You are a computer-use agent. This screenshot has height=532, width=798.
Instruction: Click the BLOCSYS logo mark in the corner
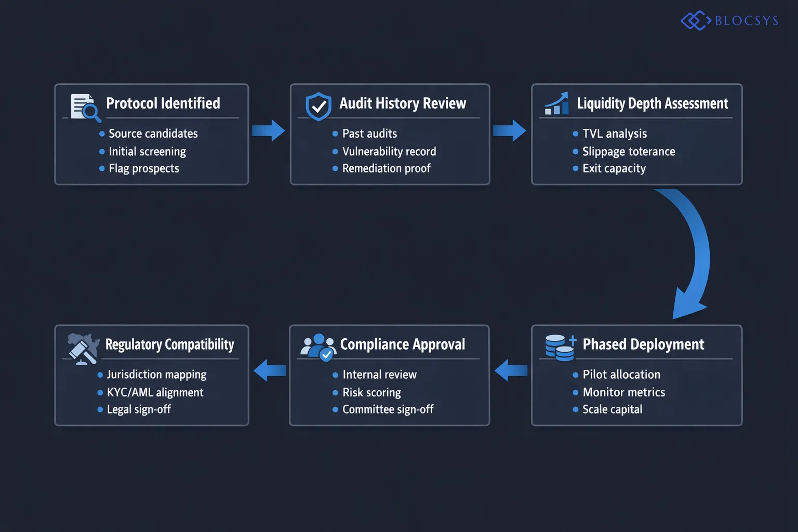pos(695,20)
